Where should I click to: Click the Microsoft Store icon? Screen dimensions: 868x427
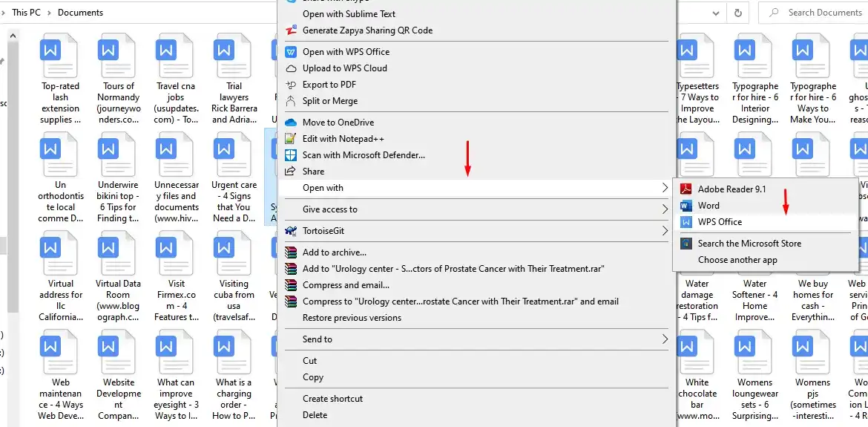[686, 244]
